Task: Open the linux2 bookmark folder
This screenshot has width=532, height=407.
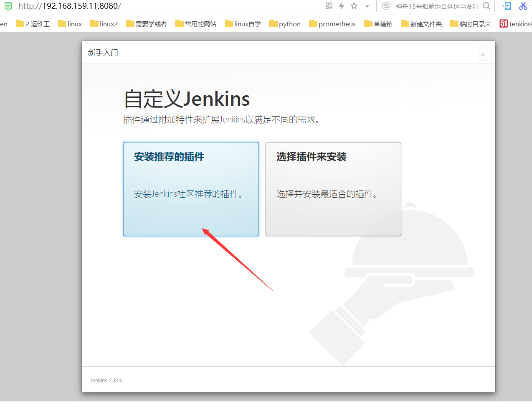Action: tap(104, 24)
